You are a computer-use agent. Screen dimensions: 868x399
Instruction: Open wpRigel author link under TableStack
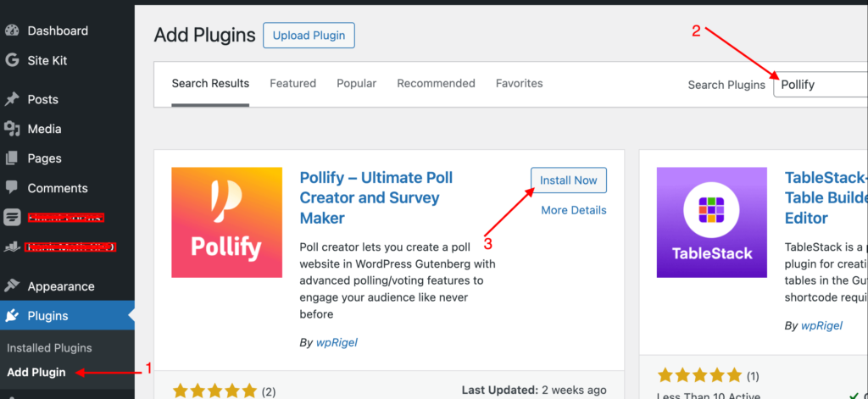click(x=821, y=326)
